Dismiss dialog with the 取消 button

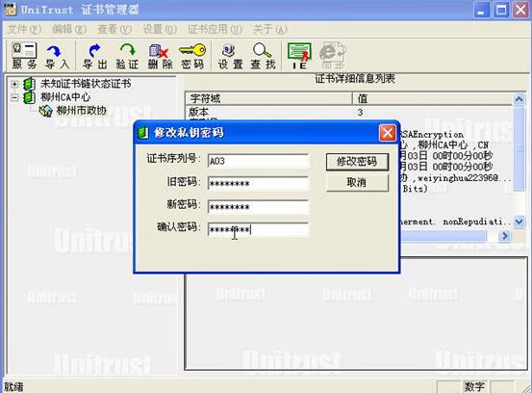point(357,183)
